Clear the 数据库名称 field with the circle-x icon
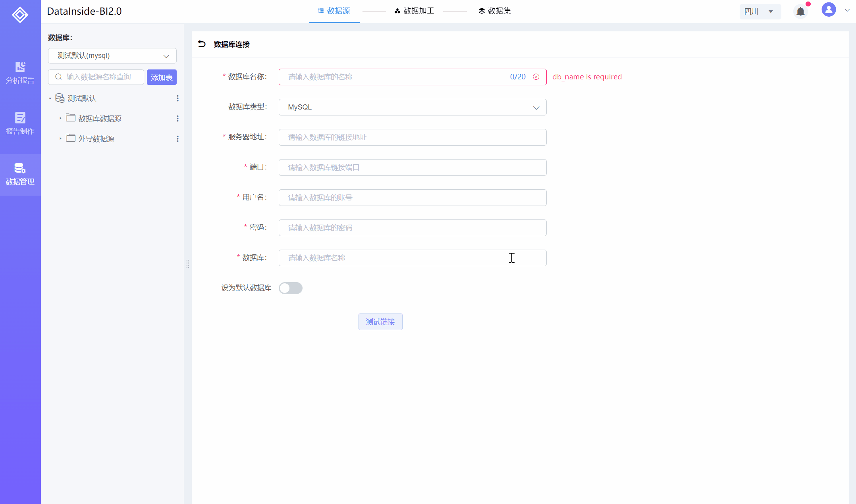The height and width of the screenshot is (504, 856). point(536,77)
